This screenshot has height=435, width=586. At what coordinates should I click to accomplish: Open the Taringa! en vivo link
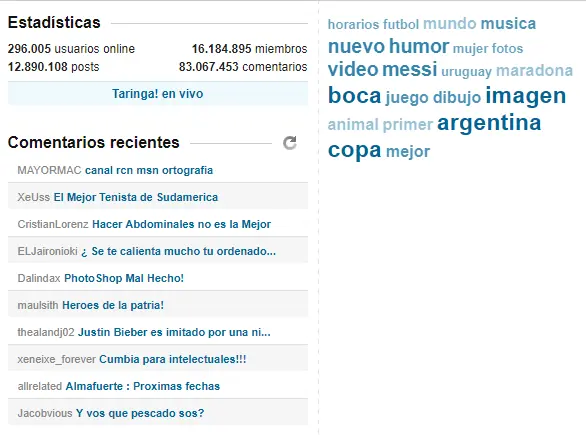coord(158,93)
